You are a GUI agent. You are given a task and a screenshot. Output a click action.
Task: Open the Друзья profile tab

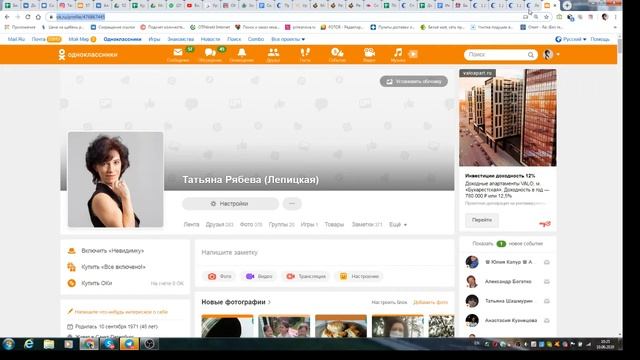click(x=219, y=224)
